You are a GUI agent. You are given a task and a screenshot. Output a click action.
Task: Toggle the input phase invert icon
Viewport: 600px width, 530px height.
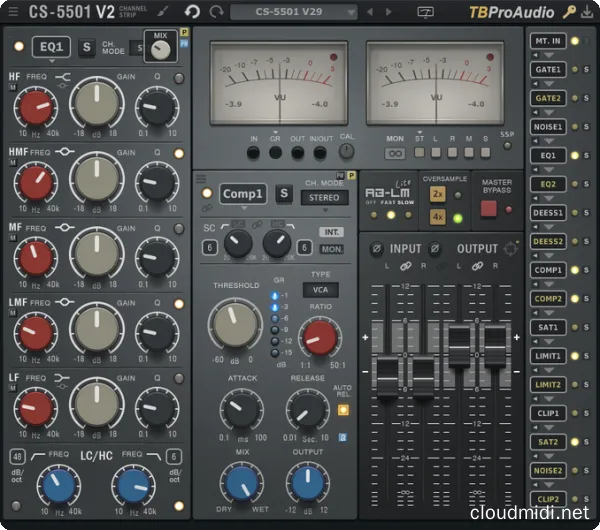point(377,248)
